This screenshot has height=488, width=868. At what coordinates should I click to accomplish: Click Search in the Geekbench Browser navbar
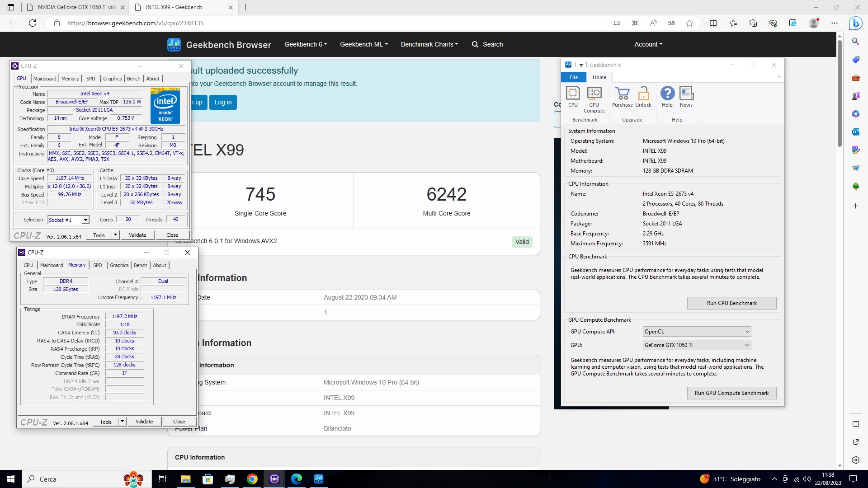[487, 44]
